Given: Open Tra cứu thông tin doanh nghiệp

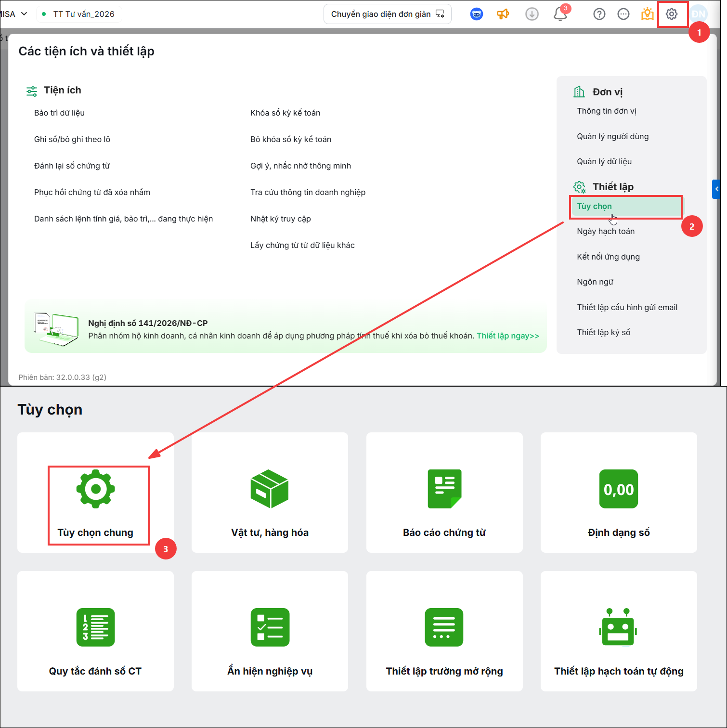Looking at the screenshot, I should pos(308,192).
